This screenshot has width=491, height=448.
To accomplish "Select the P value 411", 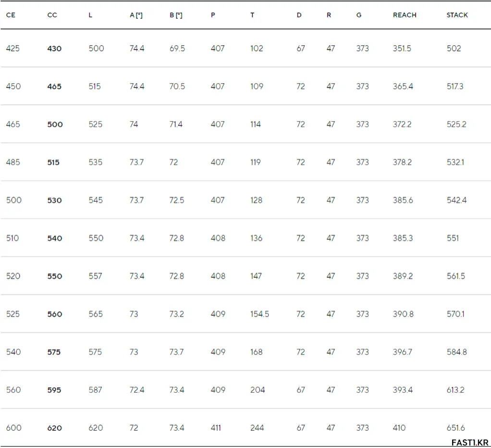I will pos(216,428).
